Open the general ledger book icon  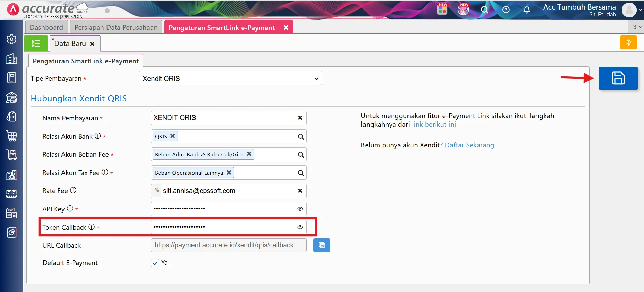point(12,78)
